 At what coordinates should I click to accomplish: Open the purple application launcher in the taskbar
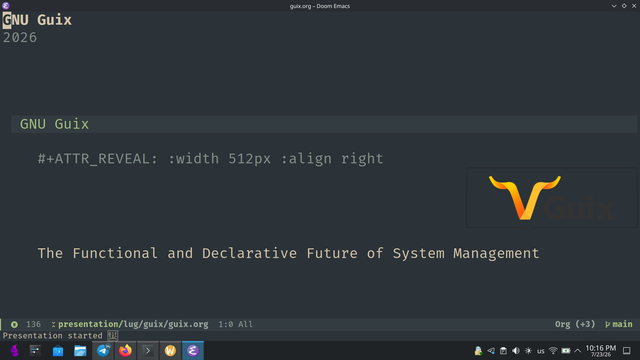15,351
